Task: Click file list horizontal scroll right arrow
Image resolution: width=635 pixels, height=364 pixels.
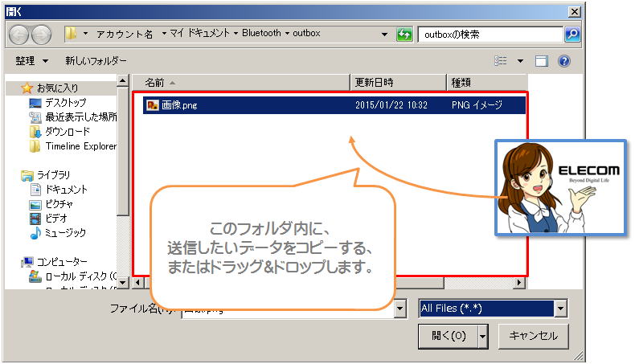Action: (518, 283)
